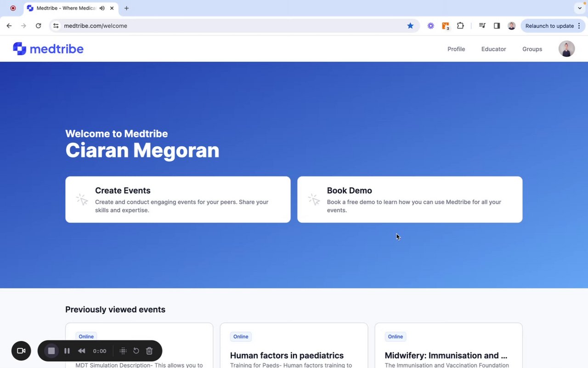Open the Extensions puzzle icon
The width and height of the screenshot is (588, 368).
(x=460, y=26)
